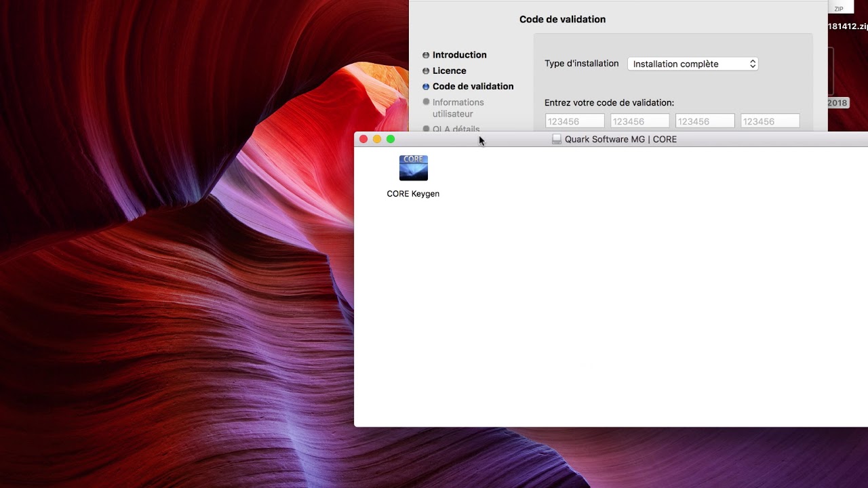The width and height of the screenshot is (868, 488).
Task: Maximize the Quark Software MG CORE window
Action: tap(391, 139)
